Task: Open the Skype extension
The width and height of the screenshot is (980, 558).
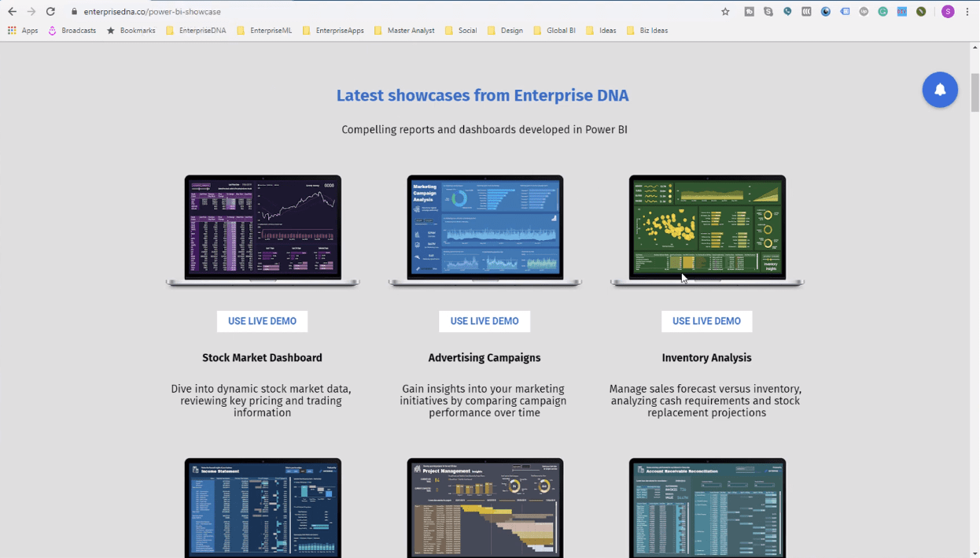Action: tap(768, 12)
